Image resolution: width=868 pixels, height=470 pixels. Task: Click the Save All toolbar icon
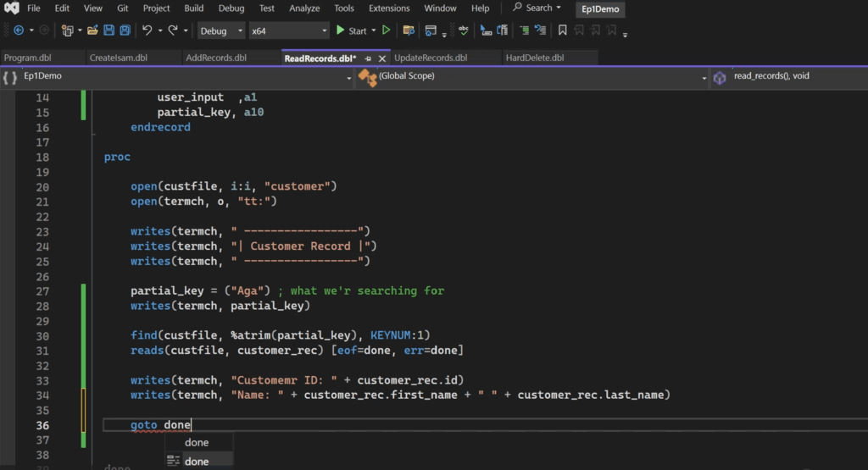coord(125,30)
